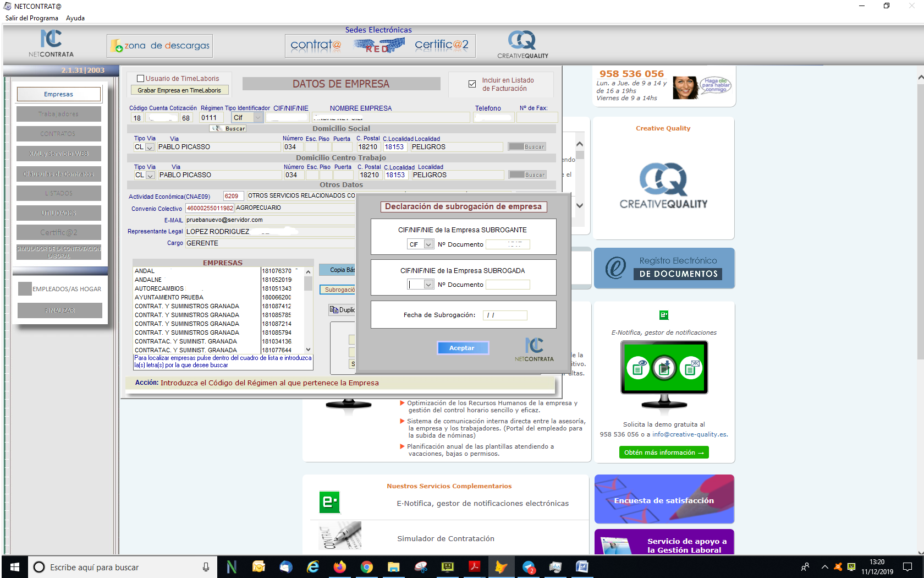Screen dimensions: 924x578
Task: Open Internet Explorer from taskbar
Action: tap(313, 567)
